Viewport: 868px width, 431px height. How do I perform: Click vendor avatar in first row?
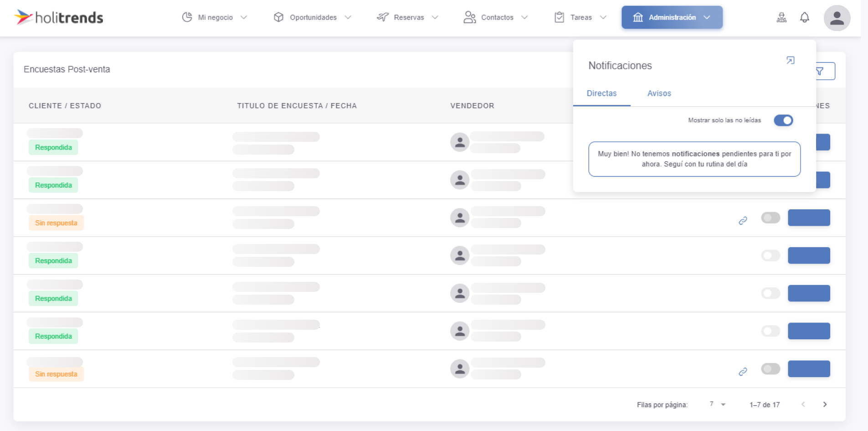(x=460, y=142)
